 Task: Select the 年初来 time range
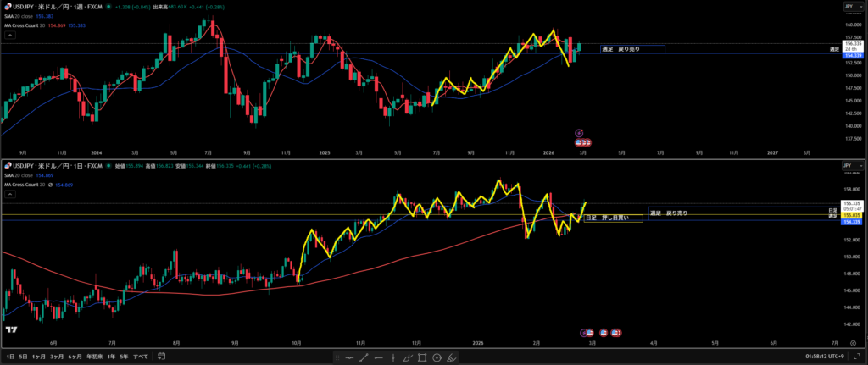coord(95,357)
